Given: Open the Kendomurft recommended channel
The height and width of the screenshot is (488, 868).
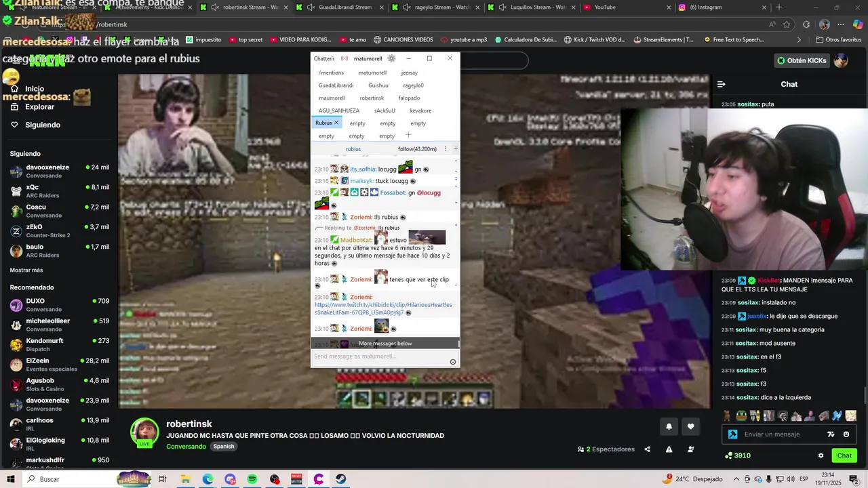Looking at the screenshot, I should click(60, 344).
